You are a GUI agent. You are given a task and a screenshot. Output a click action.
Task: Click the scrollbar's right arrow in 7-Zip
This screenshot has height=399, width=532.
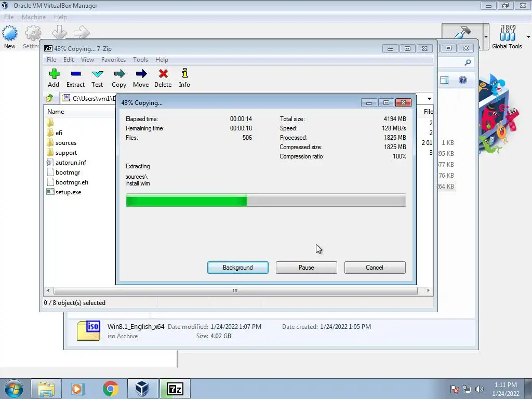[428, 290]
